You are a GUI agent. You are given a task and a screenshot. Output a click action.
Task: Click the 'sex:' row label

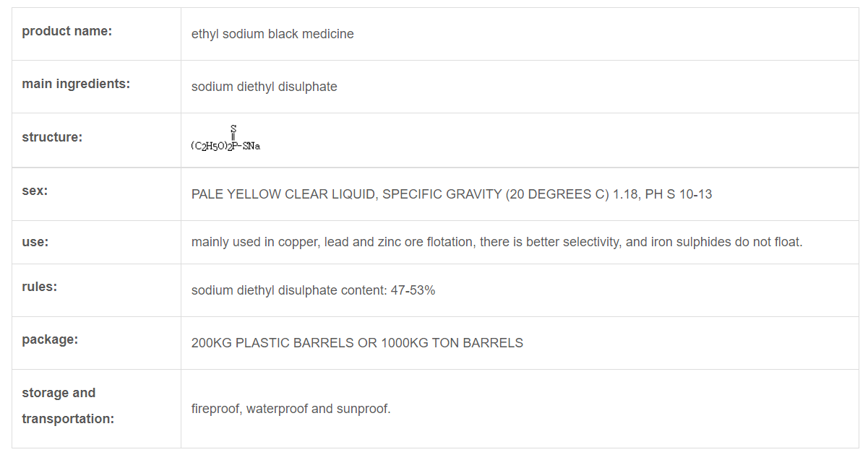coord(35,191)
